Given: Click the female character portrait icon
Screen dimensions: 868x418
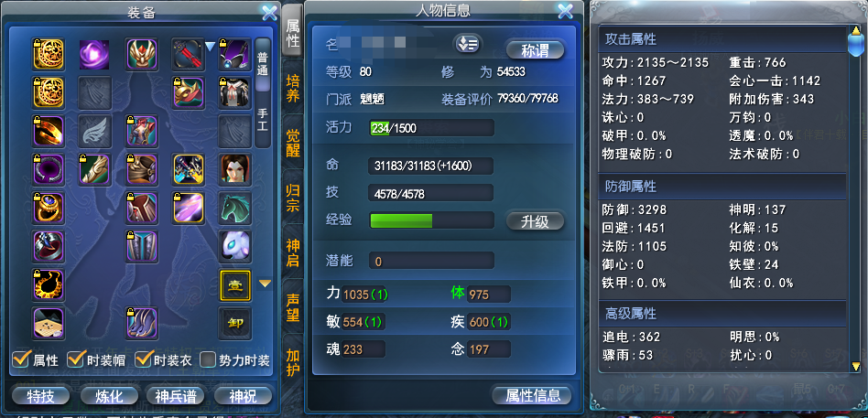Looking at the screenshot, I should (235, 169).
